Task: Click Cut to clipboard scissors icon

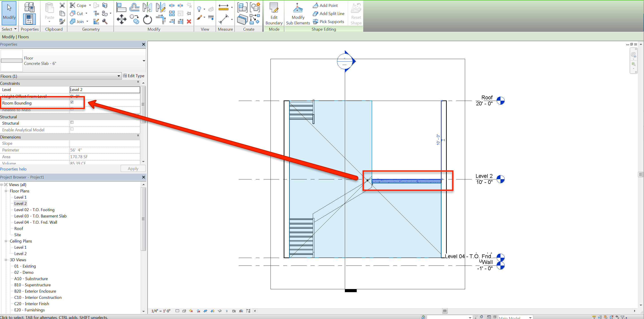Action: (x=62, y=5)
